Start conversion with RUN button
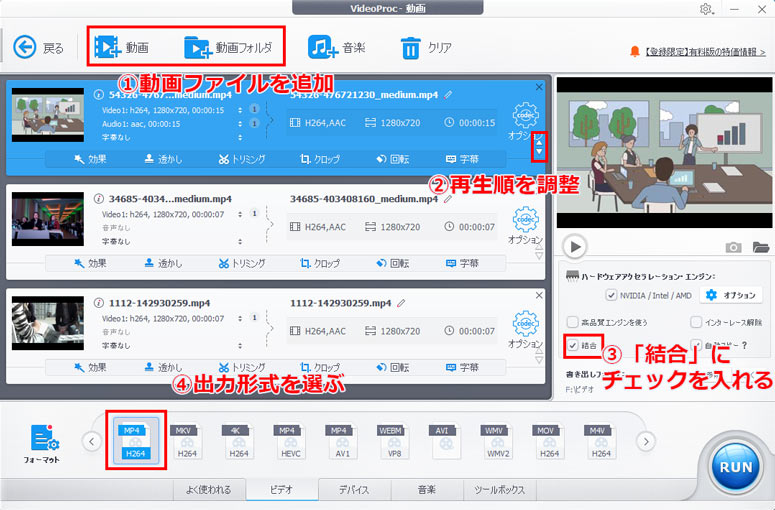 pyautogui.click(x=735, y=467)
